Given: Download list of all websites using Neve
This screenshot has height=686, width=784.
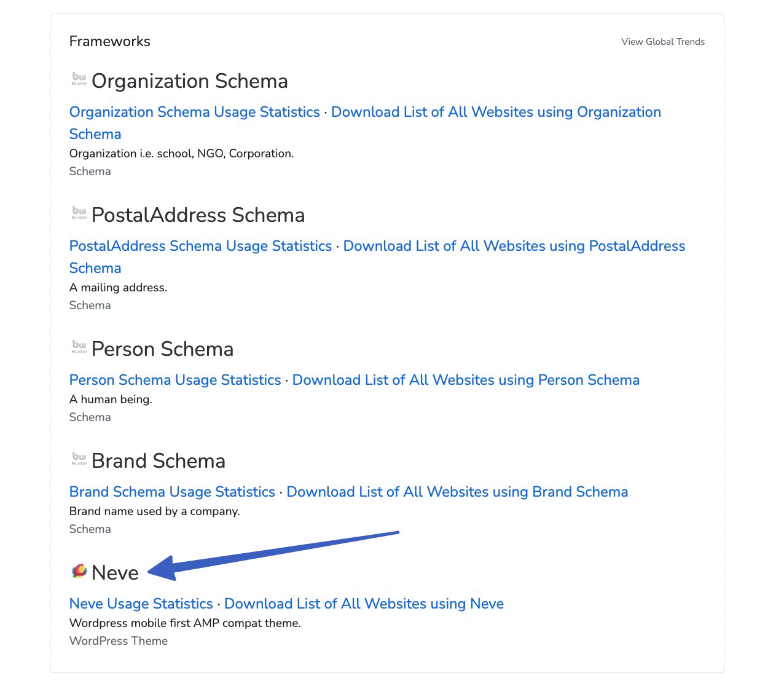Looking at the screenshot, I should point(363,604).
